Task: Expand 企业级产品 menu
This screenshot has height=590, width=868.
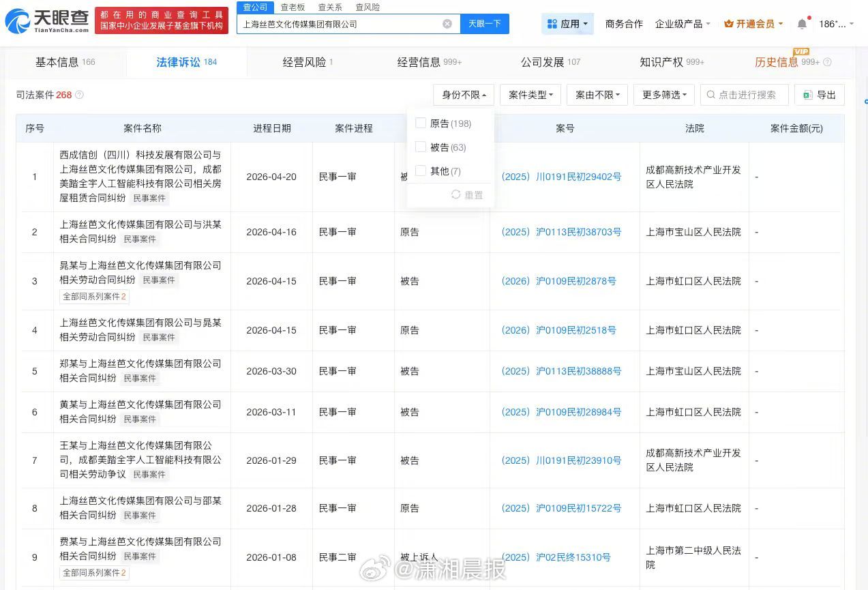Action: [683, 24]
